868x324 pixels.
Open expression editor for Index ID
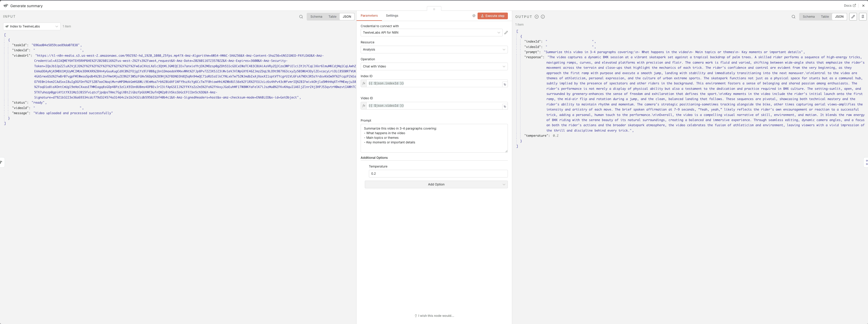(505, 84)
